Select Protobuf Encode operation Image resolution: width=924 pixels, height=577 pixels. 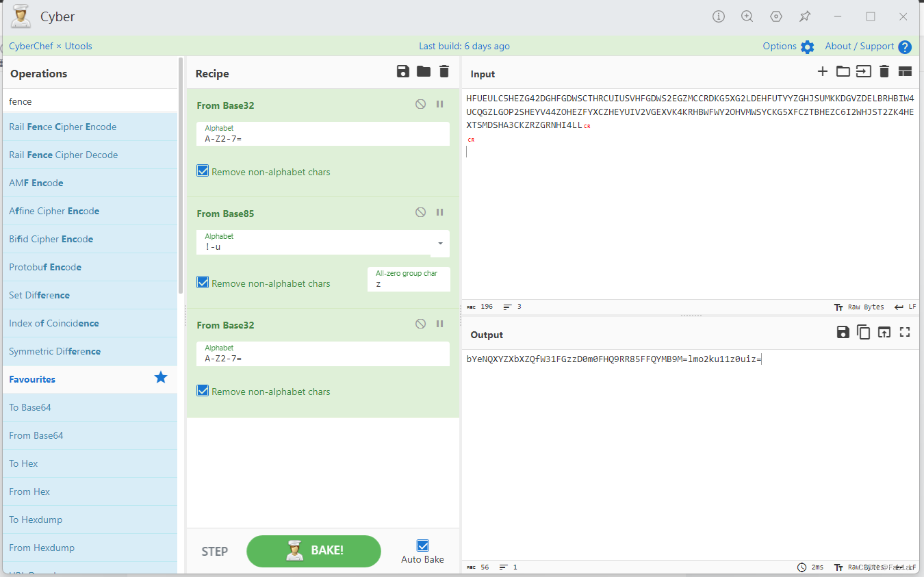(x=90, y=267)
